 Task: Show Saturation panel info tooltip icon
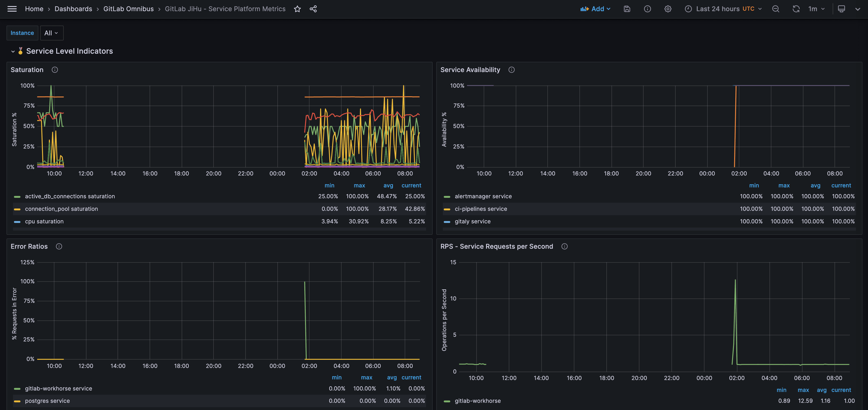pyautogui.click(x=55, y=70)
